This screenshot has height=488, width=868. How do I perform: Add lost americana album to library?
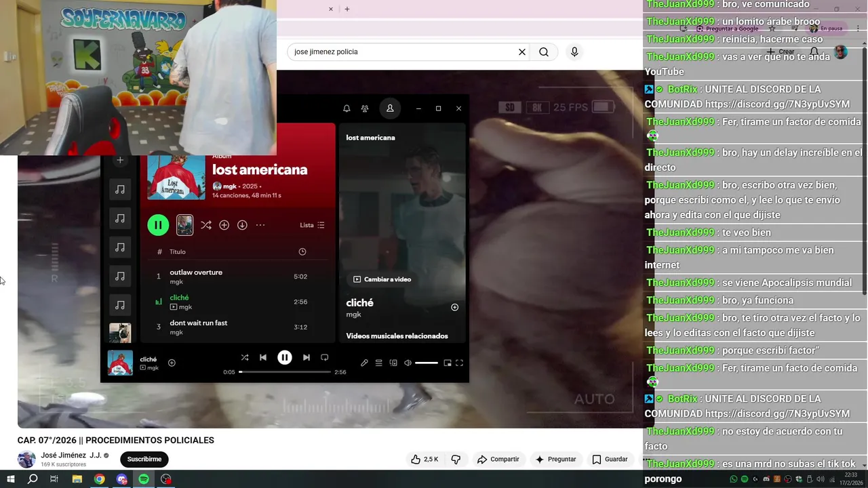pyautogui.click(x=224, y=225)
